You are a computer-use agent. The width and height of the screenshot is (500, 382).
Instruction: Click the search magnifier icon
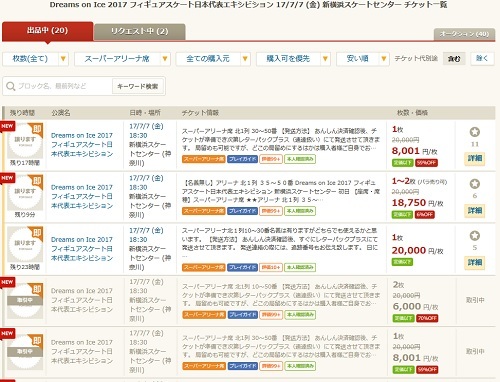tap(10, 86)
